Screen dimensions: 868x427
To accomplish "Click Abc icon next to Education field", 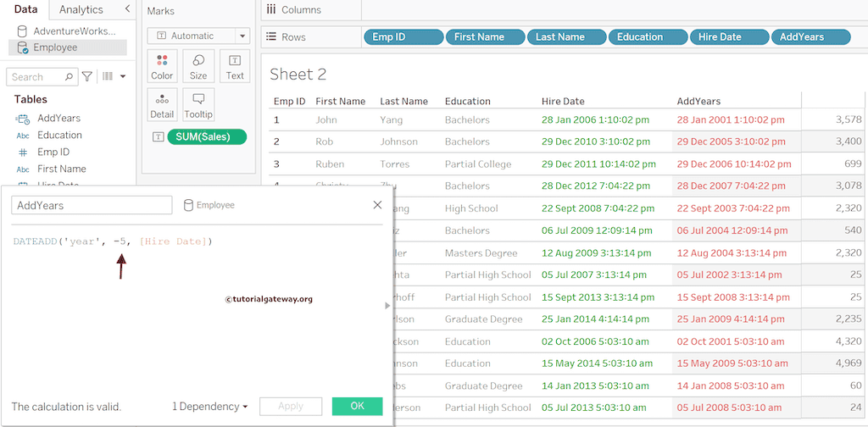I will click(x=23, y=136).
